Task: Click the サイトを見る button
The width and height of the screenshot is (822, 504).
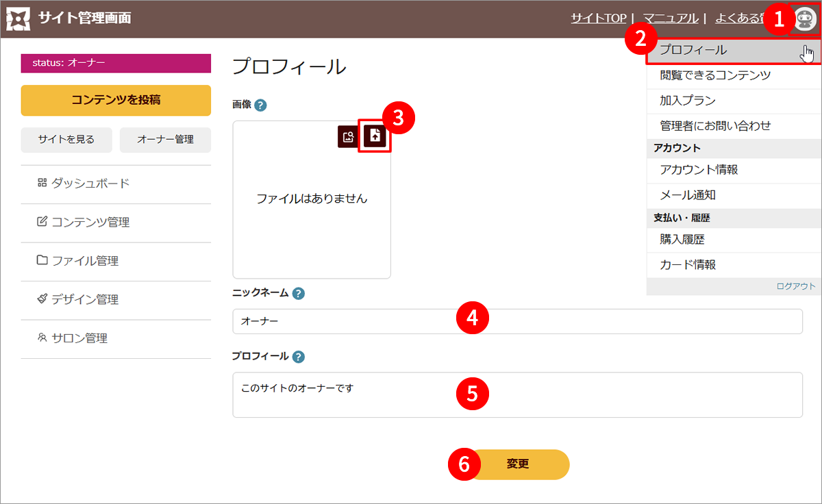Action: pyautogui.click(x=66, y=140)
